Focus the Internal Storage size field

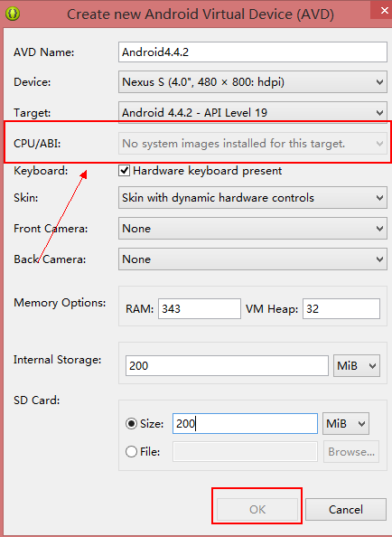[227, 365]
